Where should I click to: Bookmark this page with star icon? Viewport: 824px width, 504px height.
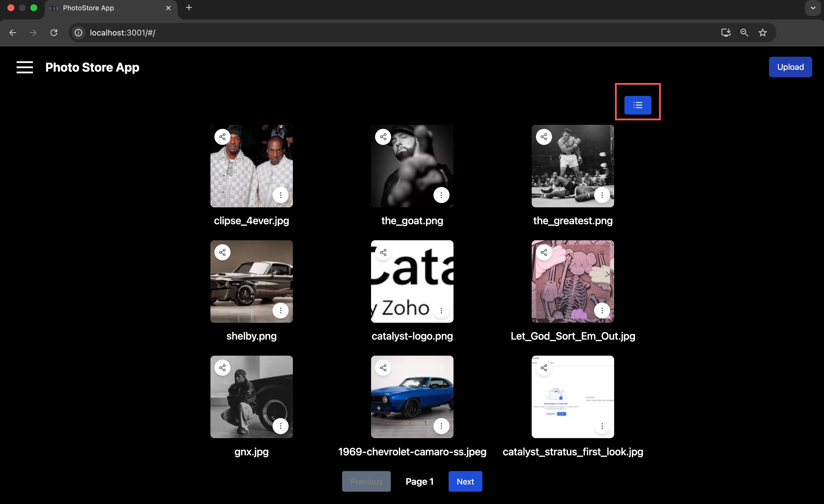762,33
